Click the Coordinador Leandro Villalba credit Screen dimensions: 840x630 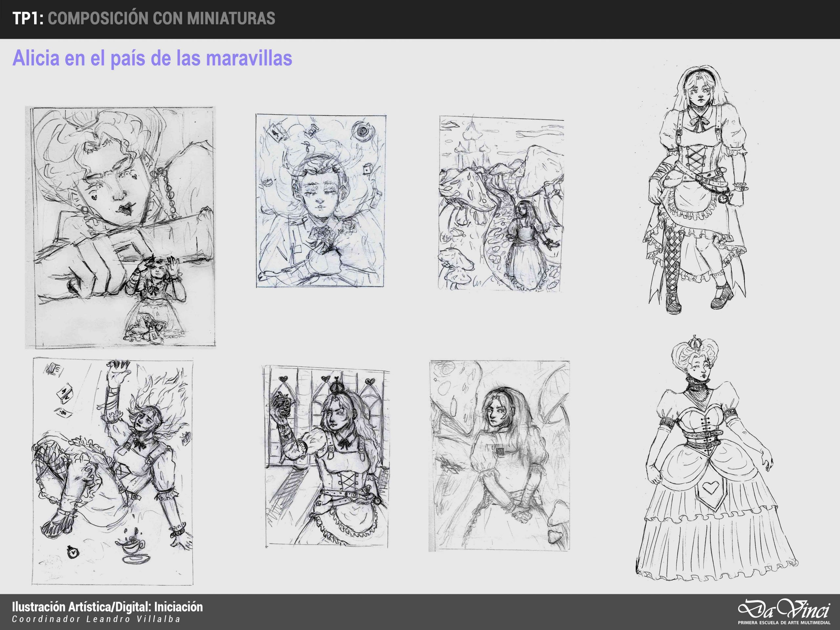(x=96, y=619)
